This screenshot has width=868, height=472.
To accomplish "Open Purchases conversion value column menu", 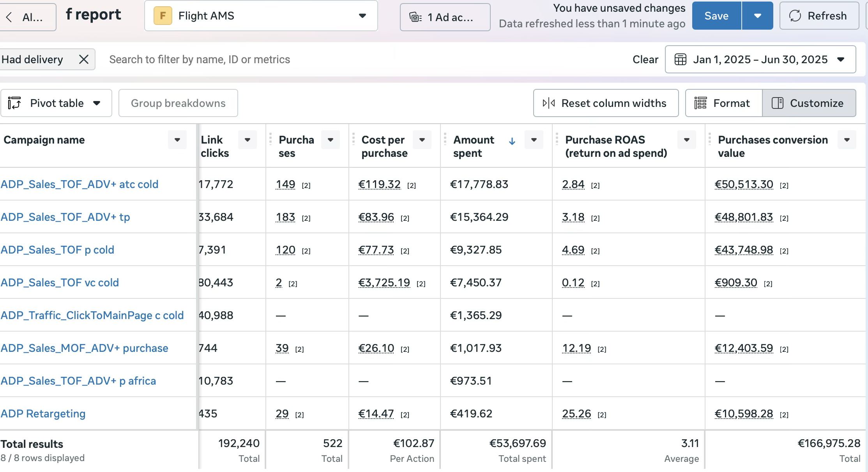I will (x=847, y=140).
